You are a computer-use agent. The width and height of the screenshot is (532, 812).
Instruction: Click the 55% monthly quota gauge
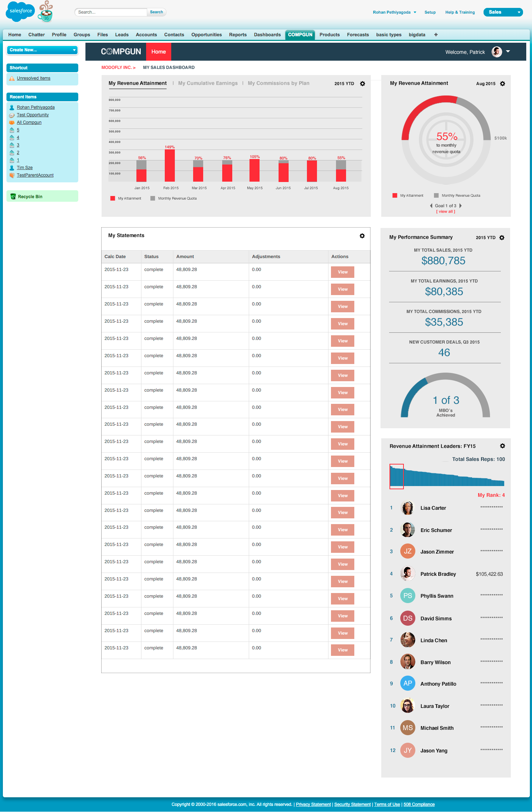pos(446,140)
